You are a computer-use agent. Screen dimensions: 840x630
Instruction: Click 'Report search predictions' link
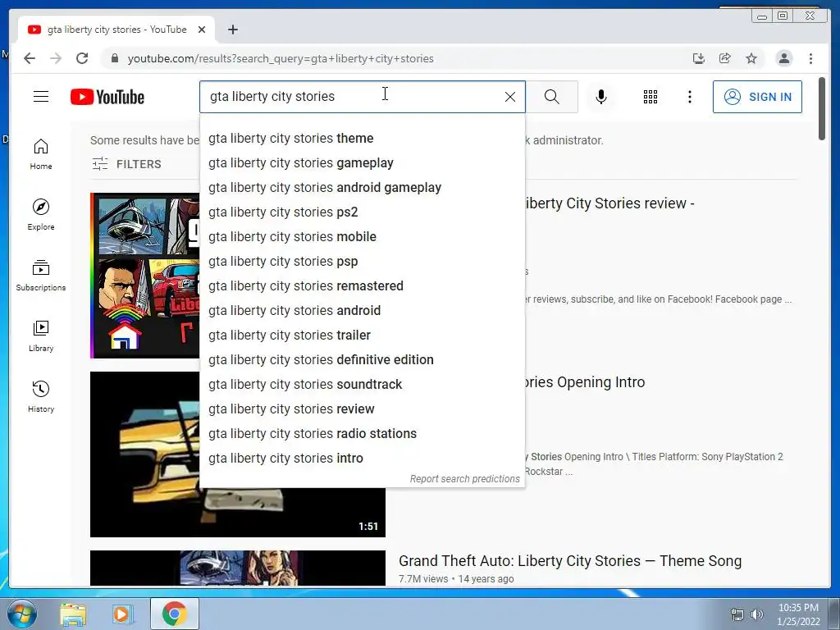[x=464, y=479]
